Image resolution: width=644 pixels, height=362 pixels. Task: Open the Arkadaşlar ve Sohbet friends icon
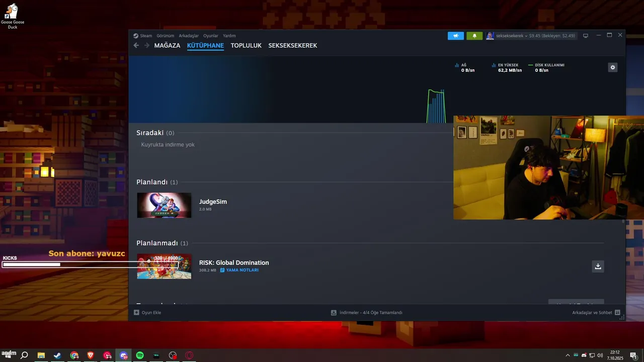click(x=618, y=312)
